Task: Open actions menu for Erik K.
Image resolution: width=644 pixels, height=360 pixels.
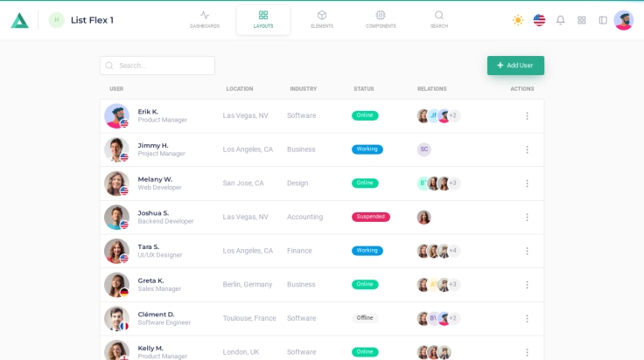Action: pyautogui.click(x=527, y=116)
